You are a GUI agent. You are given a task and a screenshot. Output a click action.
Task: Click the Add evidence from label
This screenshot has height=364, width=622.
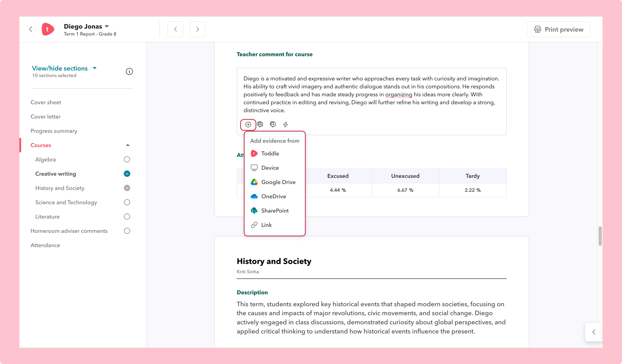pyautogui.click(x=275, y=141)
